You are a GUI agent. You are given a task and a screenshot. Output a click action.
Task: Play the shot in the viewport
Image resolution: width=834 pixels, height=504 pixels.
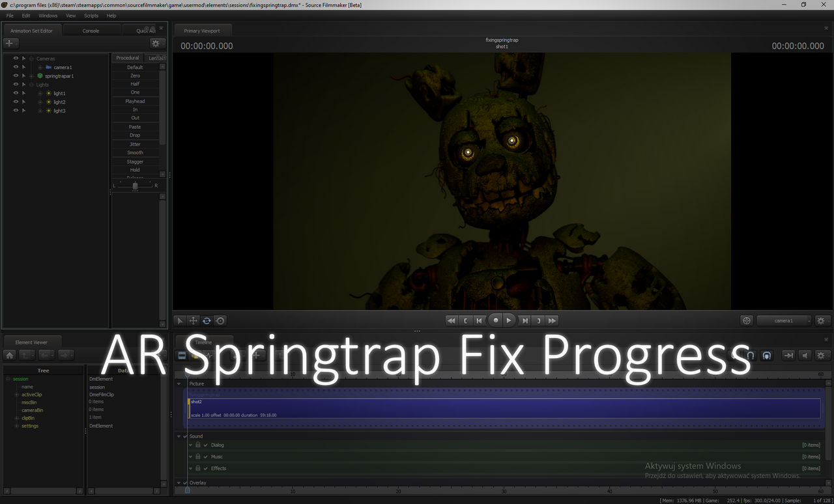click(x=509, y=320)
